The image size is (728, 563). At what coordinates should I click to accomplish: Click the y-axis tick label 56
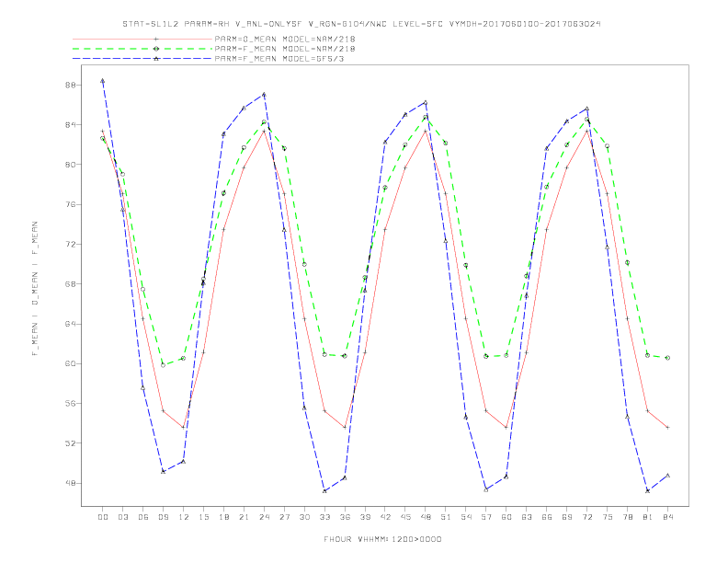click(71, 403)
